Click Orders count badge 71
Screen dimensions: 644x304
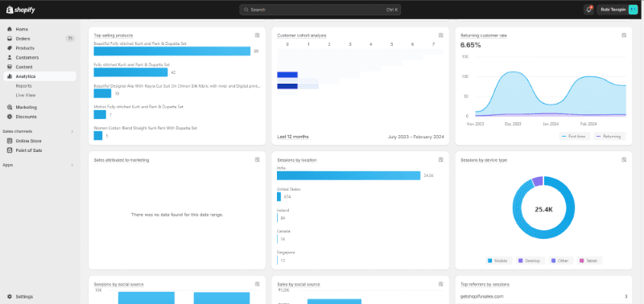70,39
